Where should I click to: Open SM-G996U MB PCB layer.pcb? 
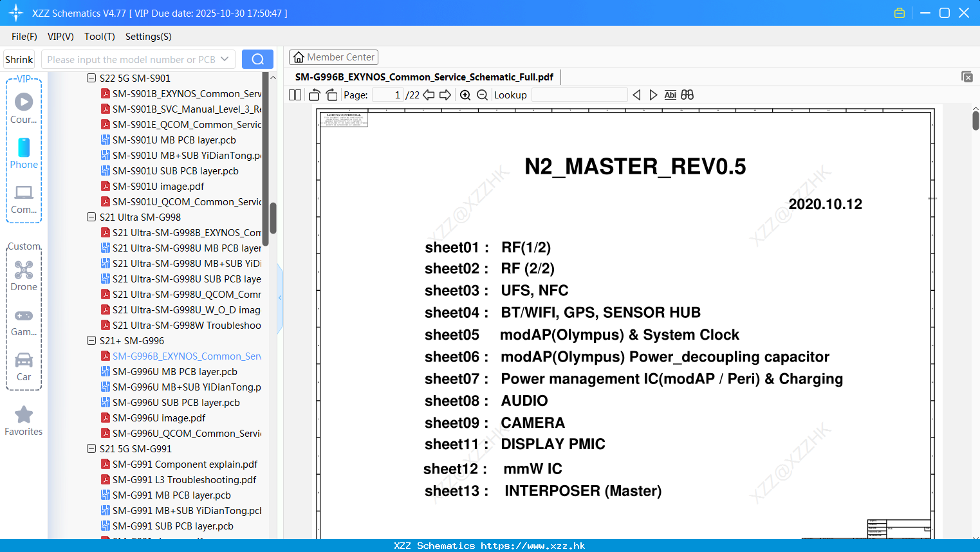169,372
